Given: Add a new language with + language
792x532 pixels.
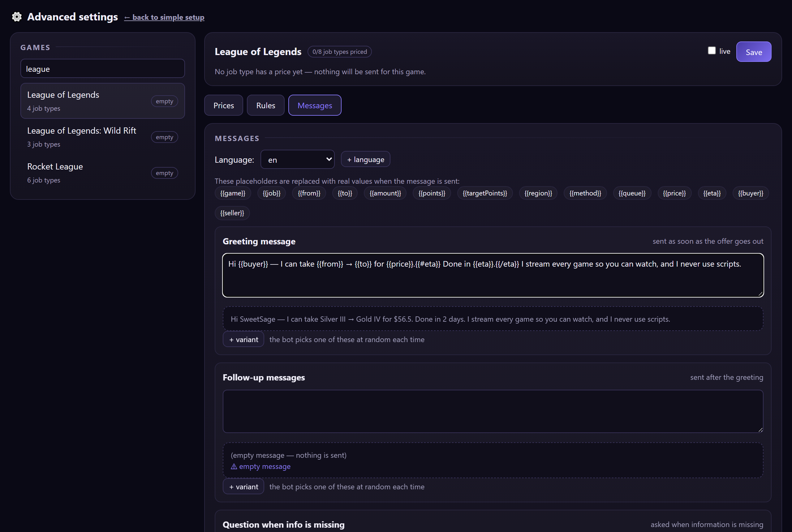Looking at the screenshot, I should (x=365, y=159).
